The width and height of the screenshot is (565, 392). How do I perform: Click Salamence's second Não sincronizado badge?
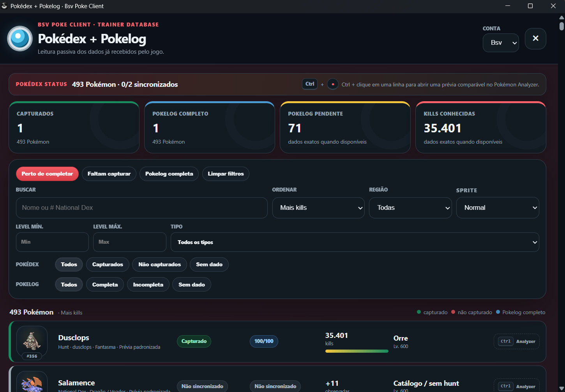tap(275, 386)
